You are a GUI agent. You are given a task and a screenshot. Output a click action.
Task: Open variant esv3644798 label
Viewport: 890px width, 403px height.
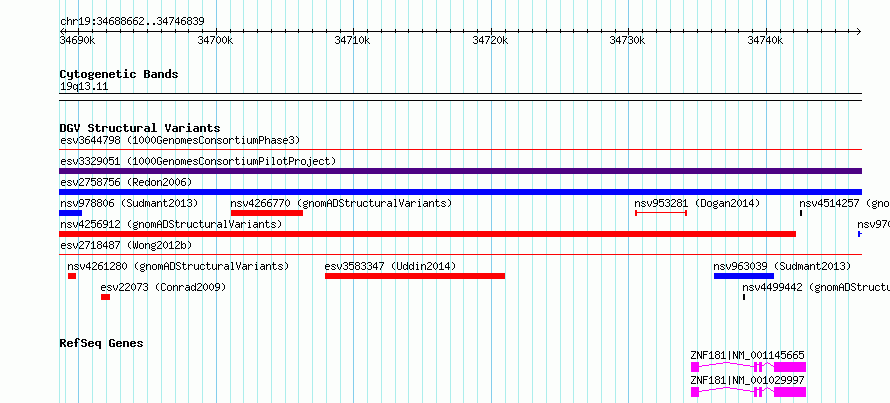click(x=180, y=140)
